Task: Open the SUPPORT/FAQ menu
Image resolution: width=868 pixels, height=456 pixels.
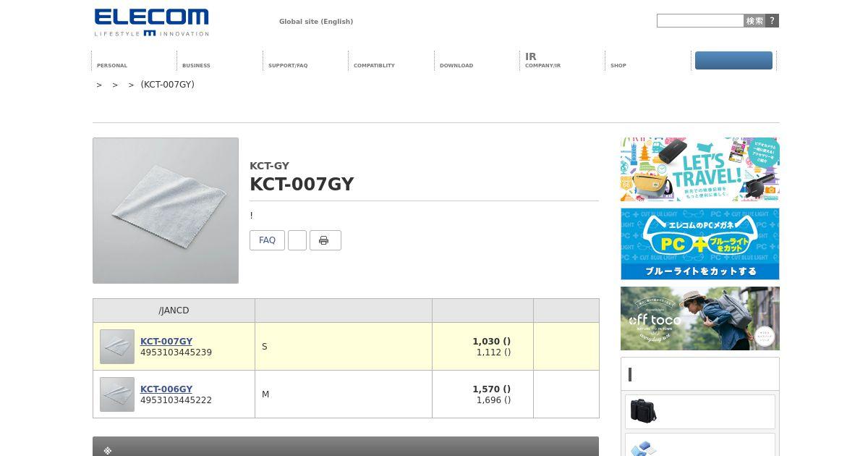Action: (288, 65)
